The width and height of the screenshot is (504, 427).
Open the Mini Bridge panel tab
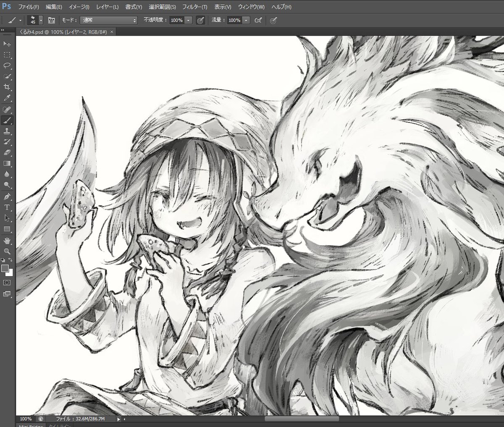(31, 425)
